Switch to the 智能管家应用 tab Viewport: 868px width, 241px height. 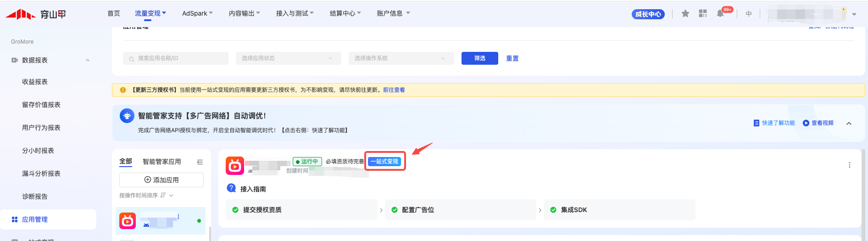[x=161, y=162]
